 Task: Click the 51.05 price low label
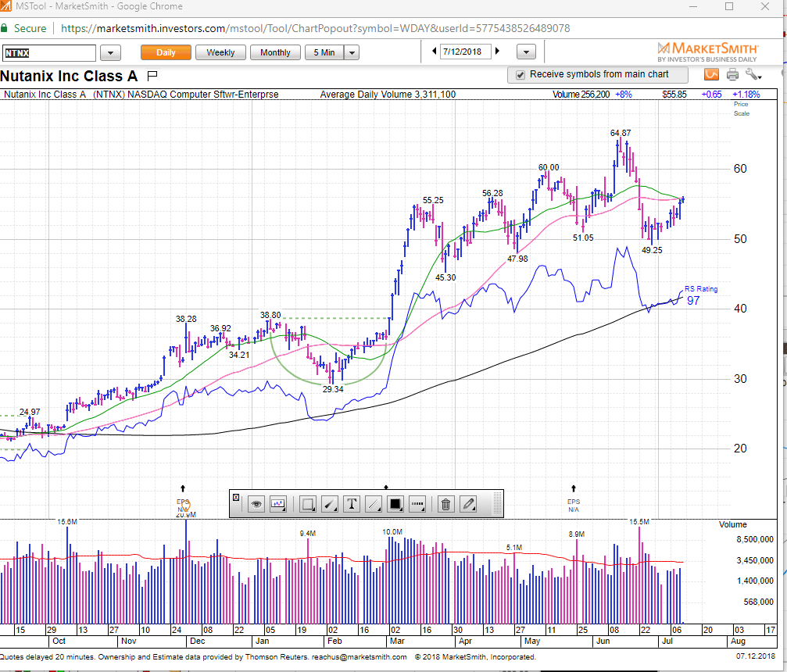click(583, 238)
